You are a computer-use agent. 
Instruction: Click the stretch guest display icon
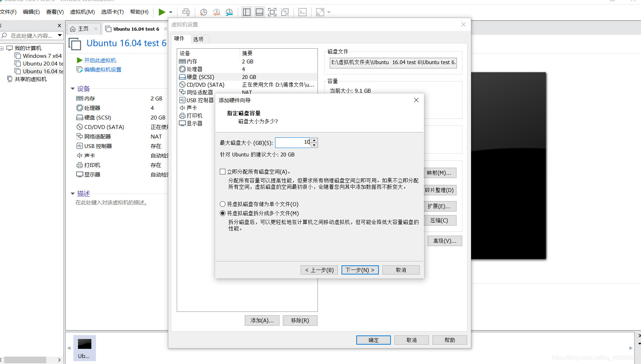(320, 12)
